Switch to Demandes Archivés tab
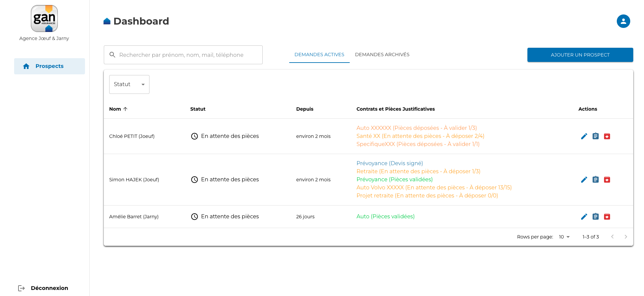This screenshot has width=644, height=296. pos(382,54)
